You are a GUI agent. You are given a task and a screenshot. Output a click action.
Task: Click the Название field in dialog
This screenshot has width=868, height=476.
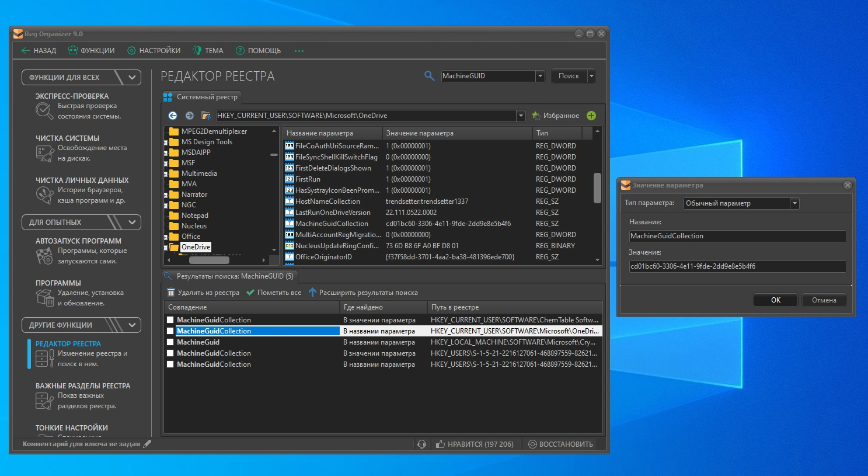coord(737,236)
